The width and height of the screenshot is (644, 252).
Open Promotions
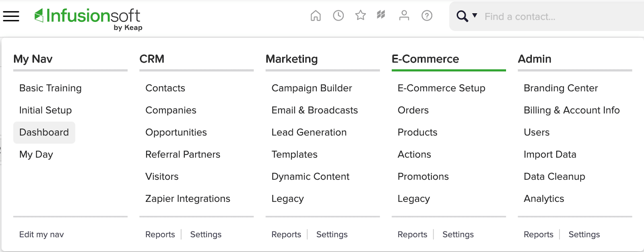(423, 176)
